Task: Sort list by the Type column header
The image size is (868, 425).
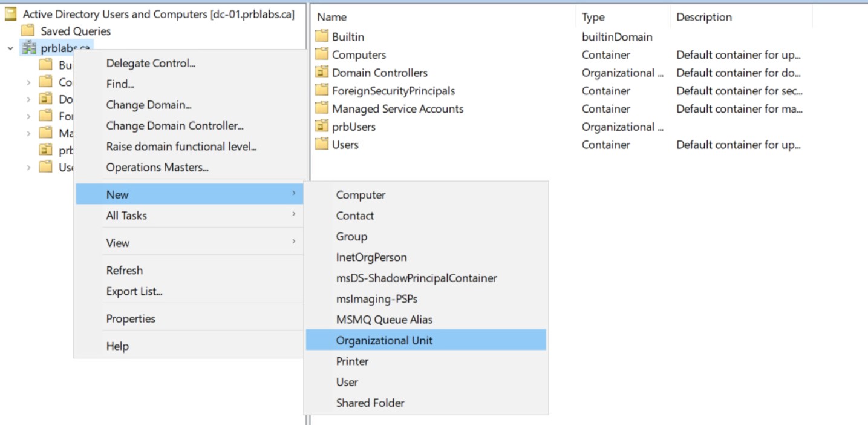Action: 593,18
